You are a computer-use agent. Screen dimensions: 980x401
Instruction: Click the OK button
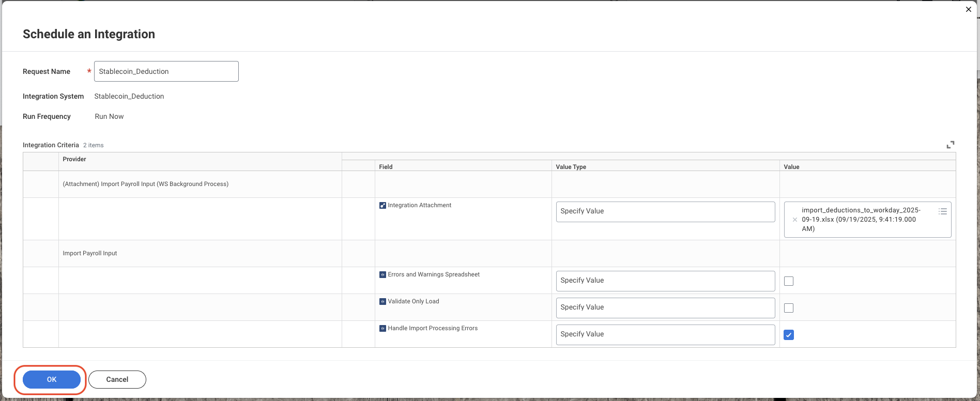click(52, 379)
